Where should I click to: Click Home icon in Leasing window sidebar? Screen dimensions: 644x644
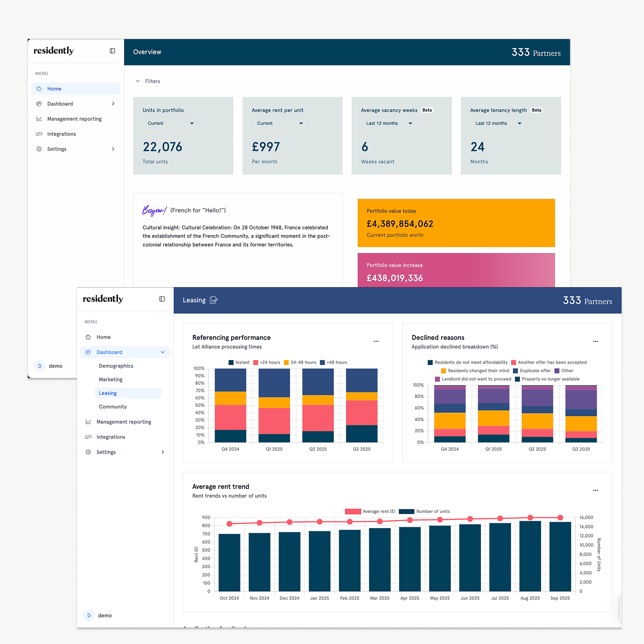point(88,337)
